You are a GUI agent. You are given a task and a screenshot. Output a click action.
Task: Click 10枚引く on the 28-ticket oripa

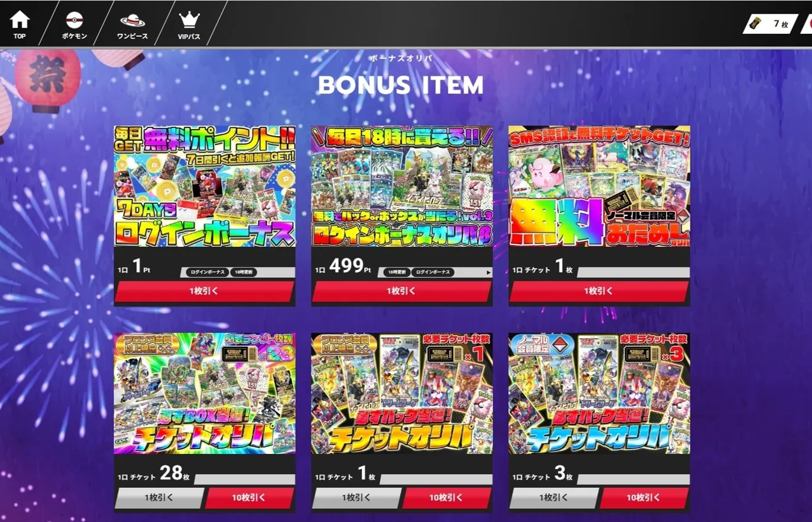250,498
